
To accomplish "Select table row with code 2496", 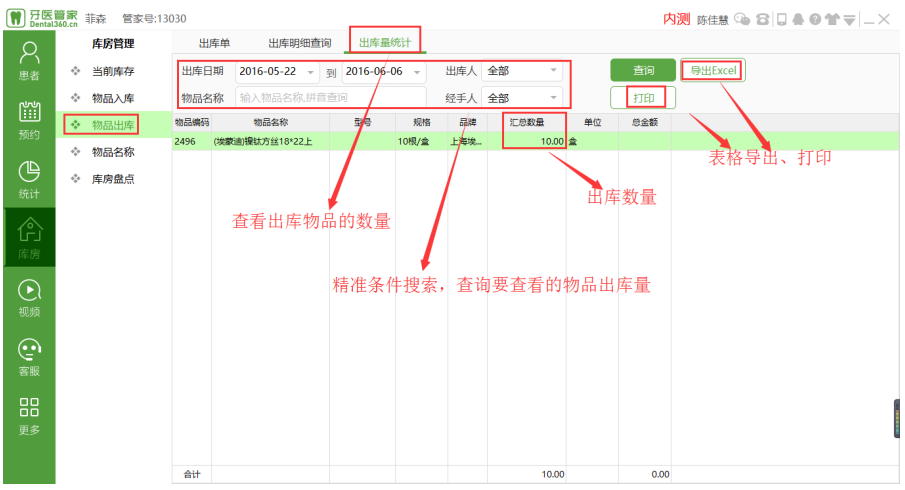I will (535, 141).
